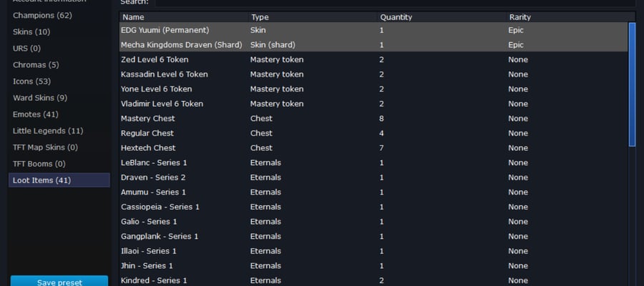This screenshot has height=286, width=644.
Task: Select the Mastery Chest row
Action: coord(374,119)
